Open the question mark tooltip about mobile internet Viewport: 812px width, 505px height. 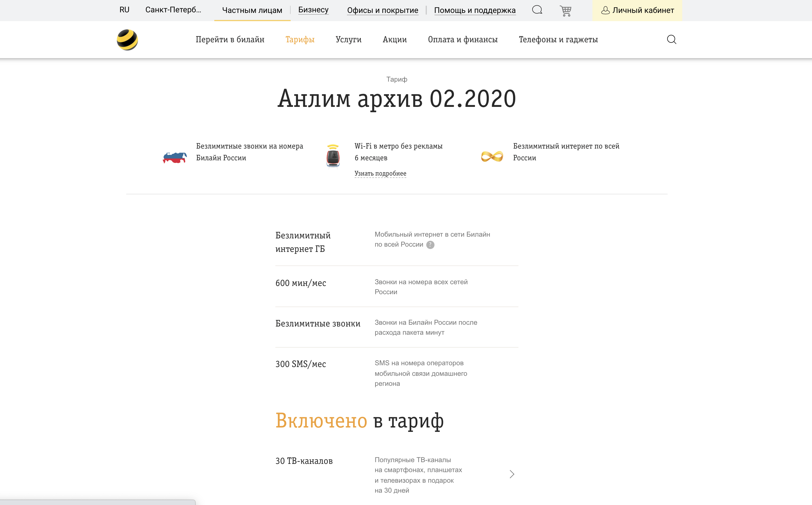click(430, 245)
